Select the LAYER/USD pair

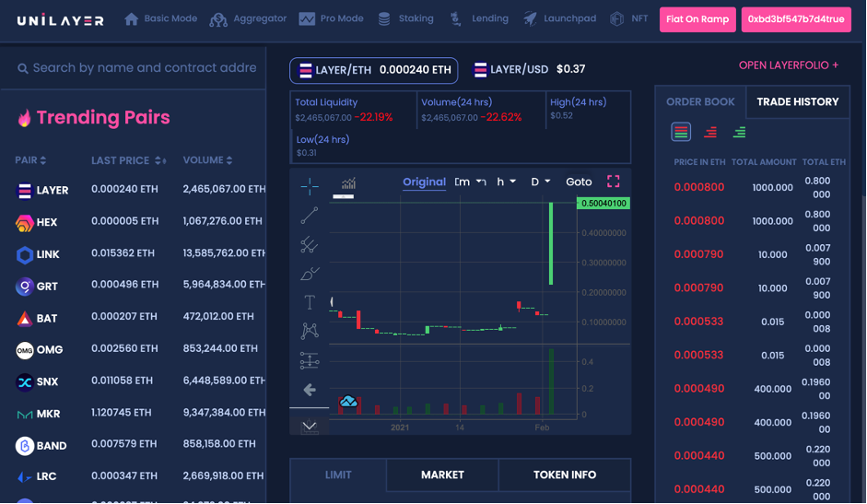click(529, 69)
